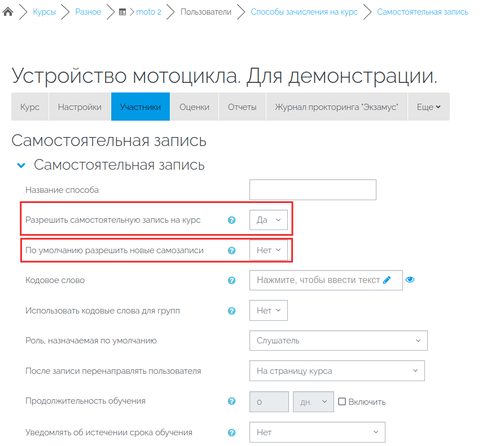
Task: Open 'Журнал прокторинга Экзамус' tab
Action: point(337,107)
